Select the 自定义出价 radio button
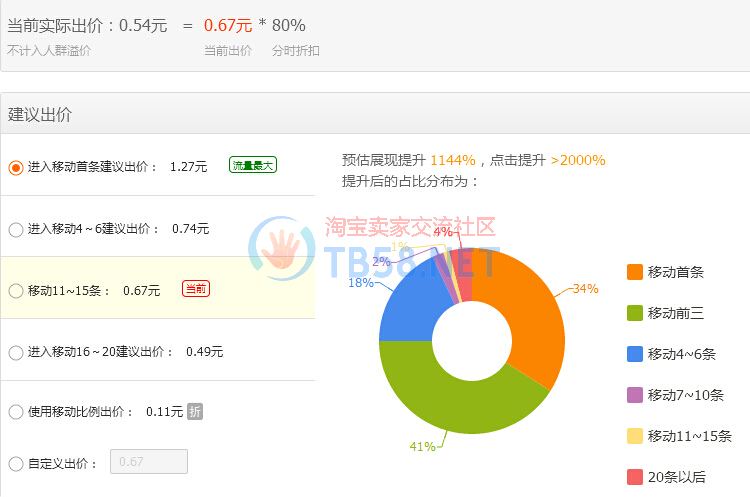The width and height of the screenshot is (750, 497). tap(15, 464)
